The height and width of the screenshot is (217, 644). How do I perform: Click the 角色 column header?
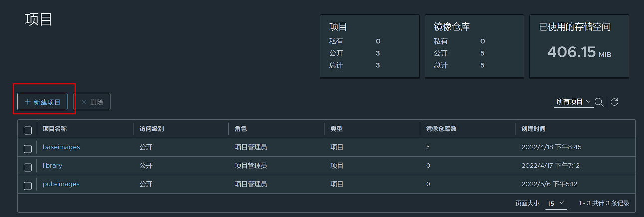pos(241,129)
